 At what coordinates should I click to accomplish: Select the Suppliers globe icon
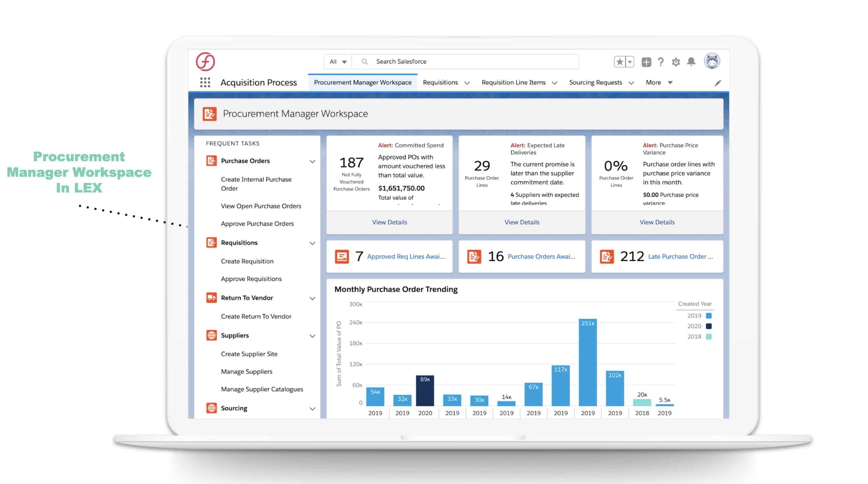(211, 336)
